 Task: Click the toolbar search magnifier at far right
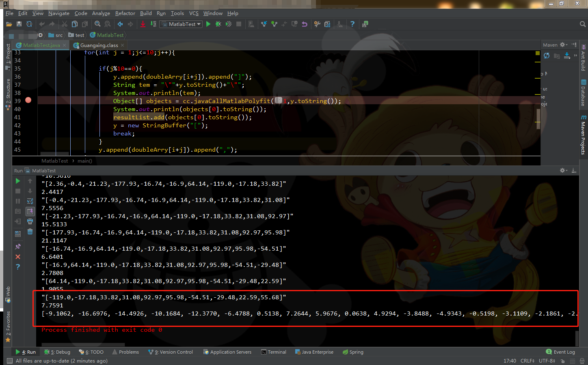tap(583, 24)
